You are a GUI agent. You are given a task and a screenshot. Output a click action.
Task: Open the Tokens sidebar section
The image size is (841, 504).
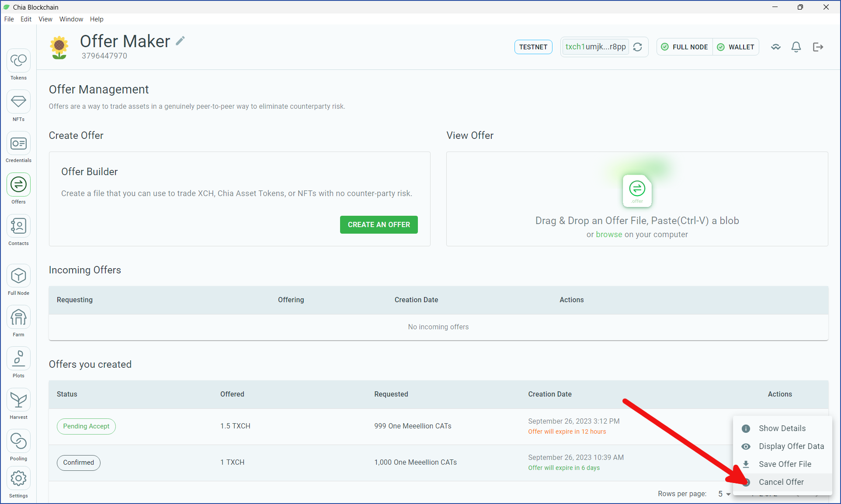coord(18,64)
